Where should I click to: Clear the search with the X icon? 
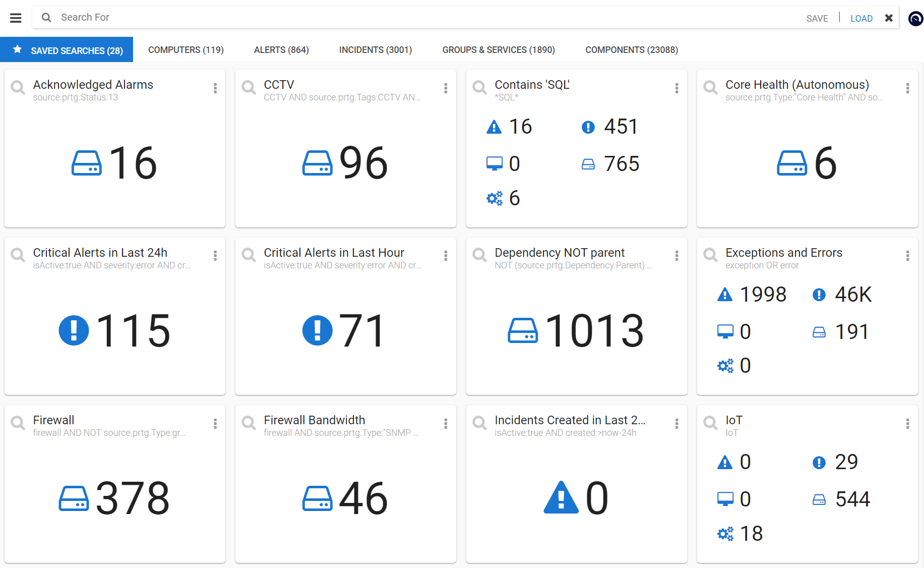[x=889, y=18]
